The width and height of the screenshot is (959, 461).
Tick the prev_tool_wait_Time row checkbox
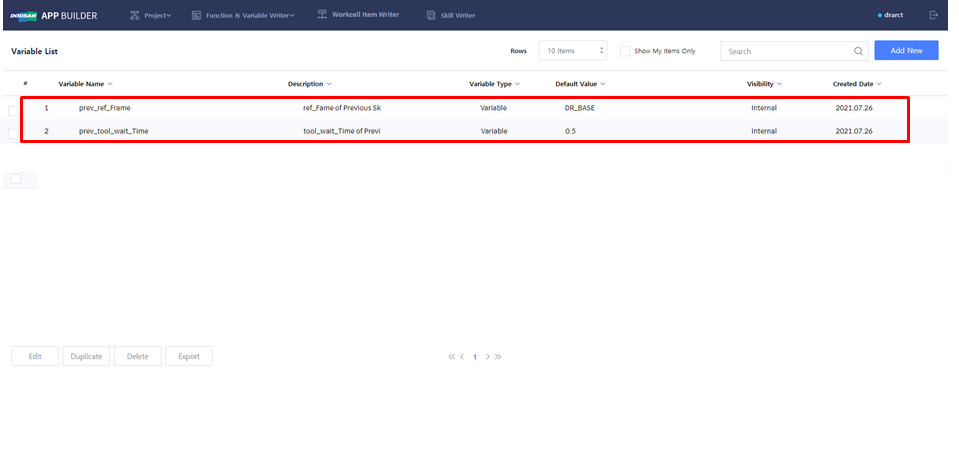[x=13, y=133]
